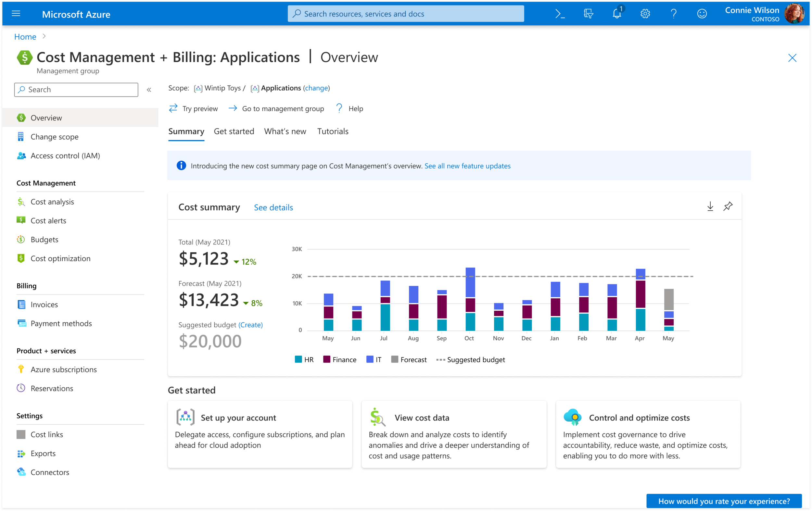Click Try preview button
Image resolution: width=812 pixels, height=511 pixels.
point(194,108)
